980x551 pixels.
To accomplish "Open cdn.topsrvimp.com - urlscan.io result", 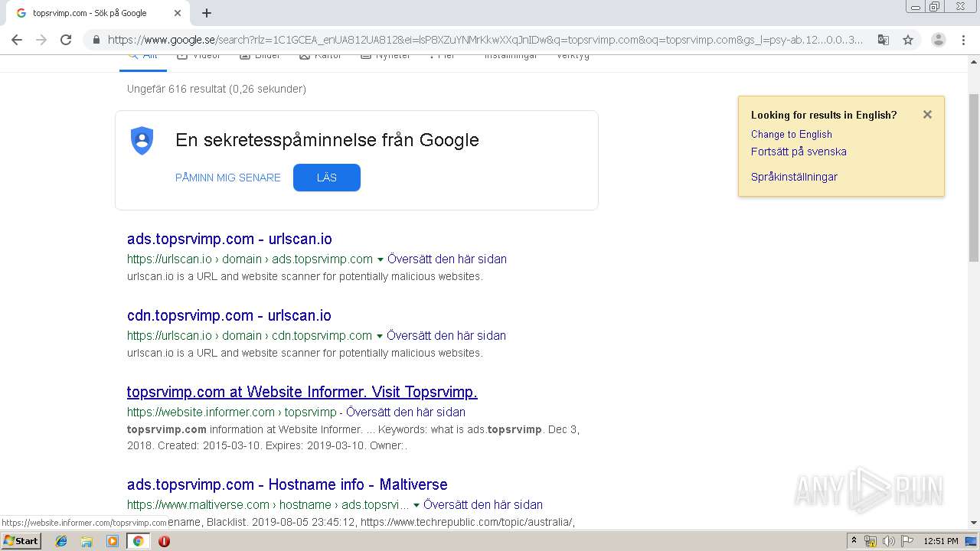I will [229, 315].
